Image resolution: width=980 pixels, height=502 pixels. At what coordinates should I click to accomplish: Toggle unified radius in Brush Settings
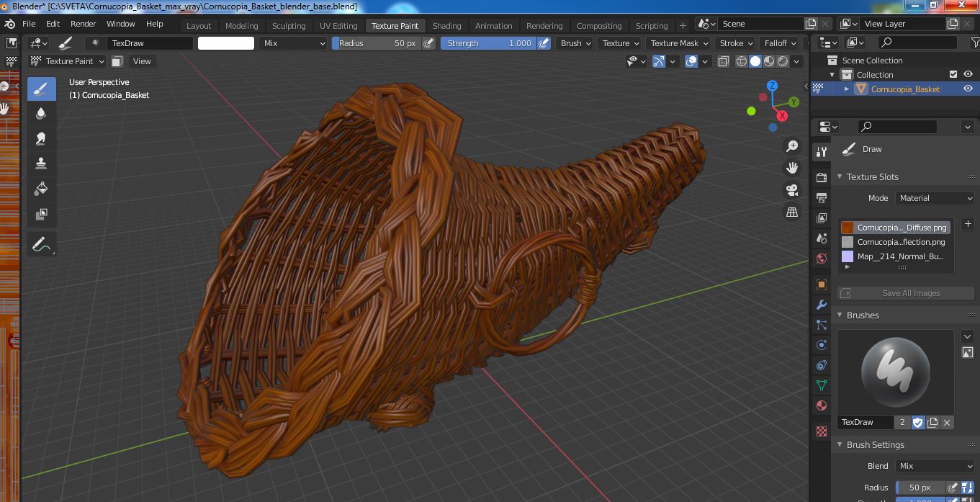[967, 488]
